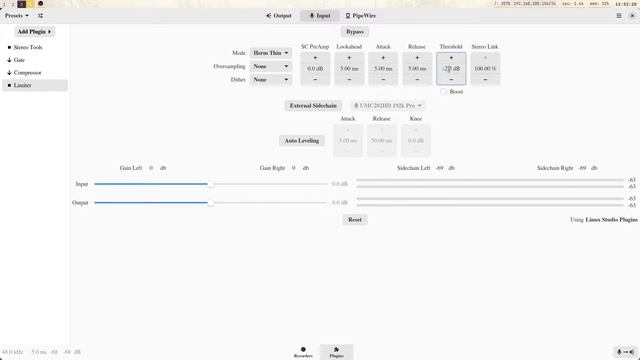The height and width of the screenshot is (360, 640).
Task: Open the PipeWire tab
Action: point(360,16)
